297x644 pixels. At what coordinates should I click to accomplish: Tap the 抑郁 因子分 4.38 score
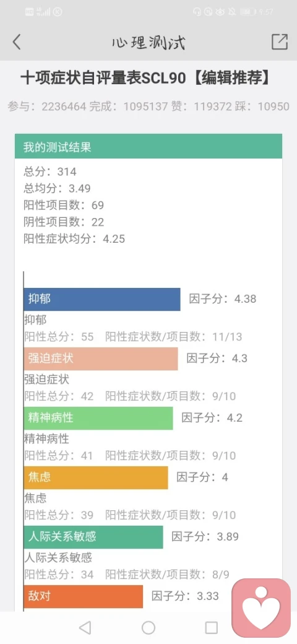click(x=223, y=298)
